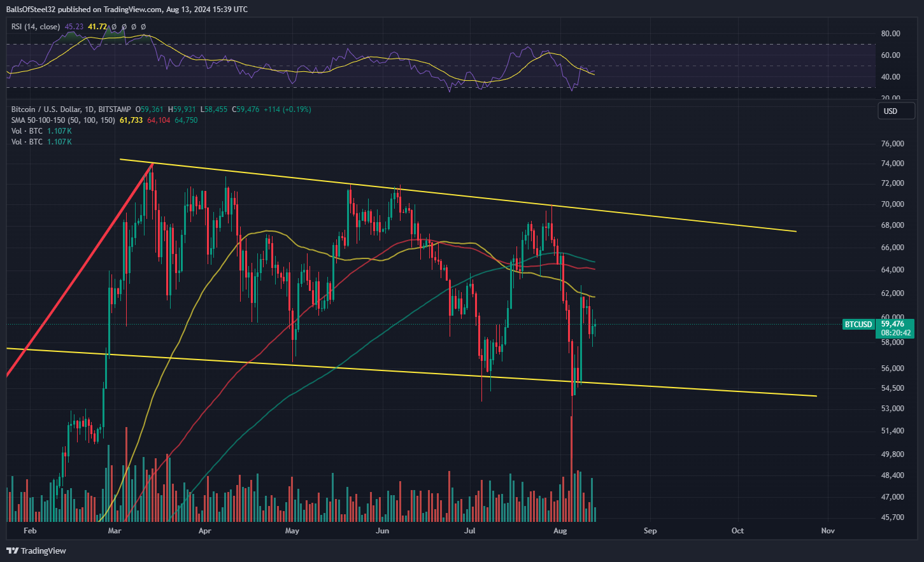Click the 58,000 price scale label
The height and width of the screenshot is (562, 924).
[x=892, y=342]
